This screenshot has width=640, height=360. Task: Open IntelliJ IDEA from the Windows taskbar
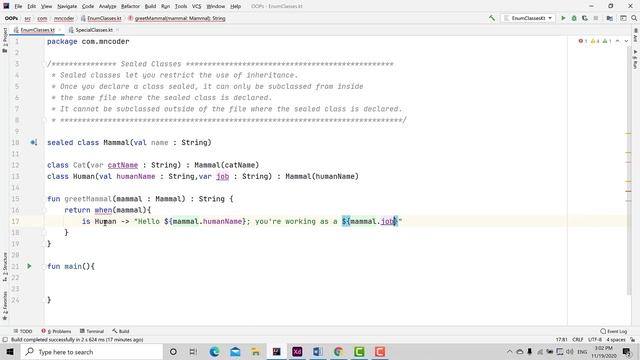click(277, 352)
